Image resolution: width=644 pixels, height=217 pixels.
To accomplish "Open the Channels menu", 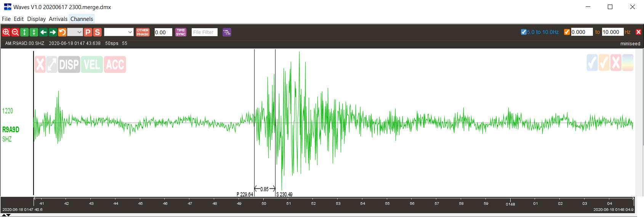I will tap(82, 19).
